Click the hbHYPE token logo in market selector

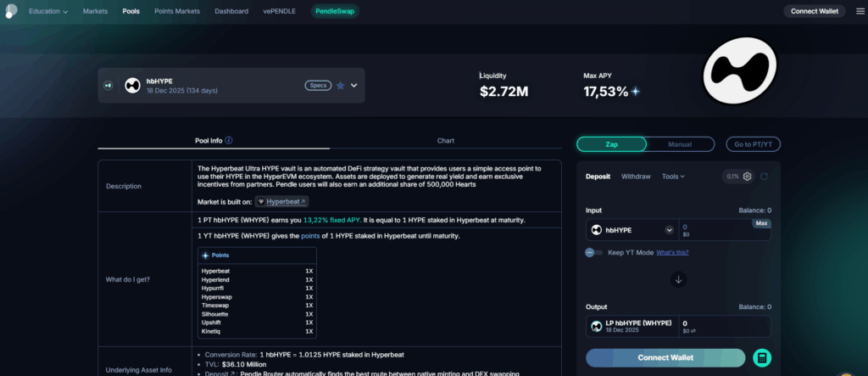coord(132,86)
